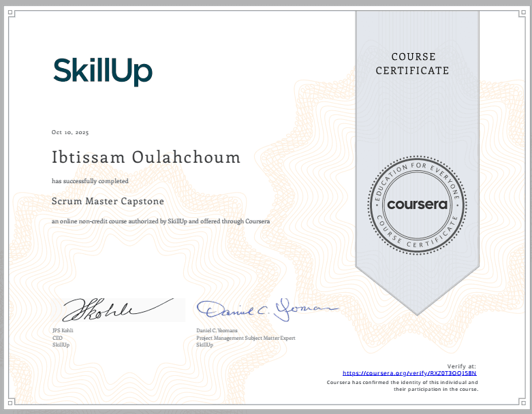Click the 'has successfully completed' line
Viewport: 532px width, 414px height.
pyautogui.click(x=90, y=181)
